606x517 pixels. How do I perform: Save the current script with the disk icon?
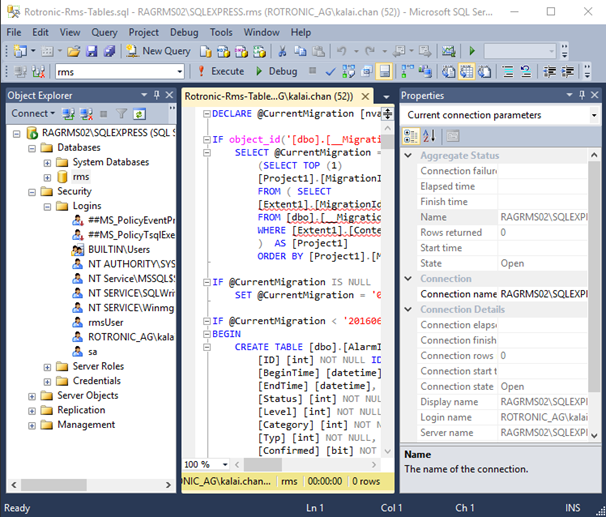(92, 51)
